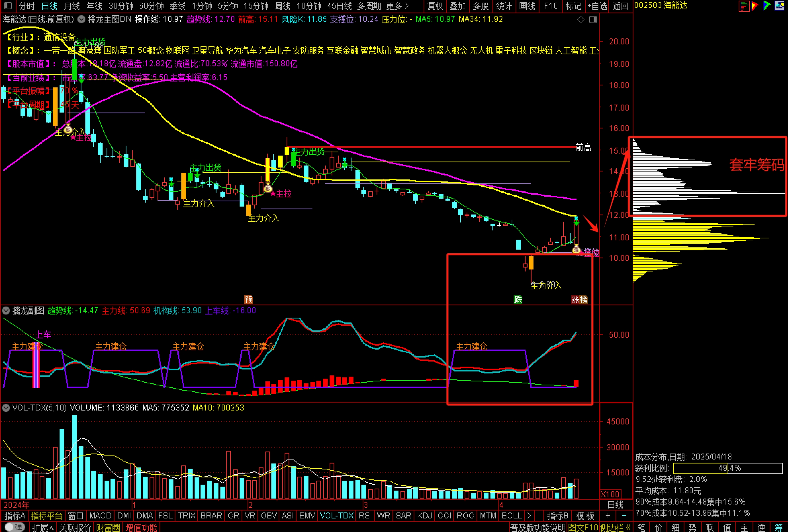Select the MACD indicator tab

coord(100,516)
